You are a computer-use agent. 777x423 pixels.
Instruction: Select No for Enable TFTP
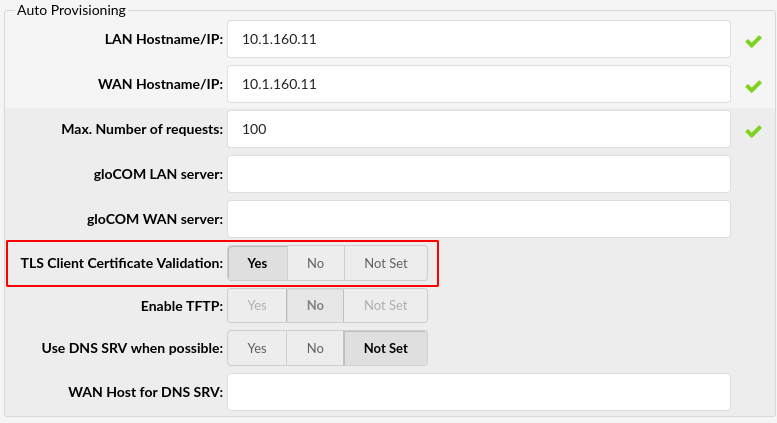click(316, 306)
